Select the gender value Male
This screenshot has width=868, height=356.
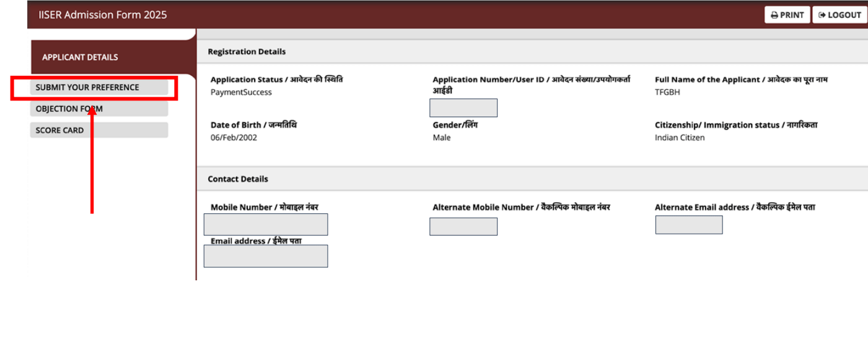pos(442,138)
